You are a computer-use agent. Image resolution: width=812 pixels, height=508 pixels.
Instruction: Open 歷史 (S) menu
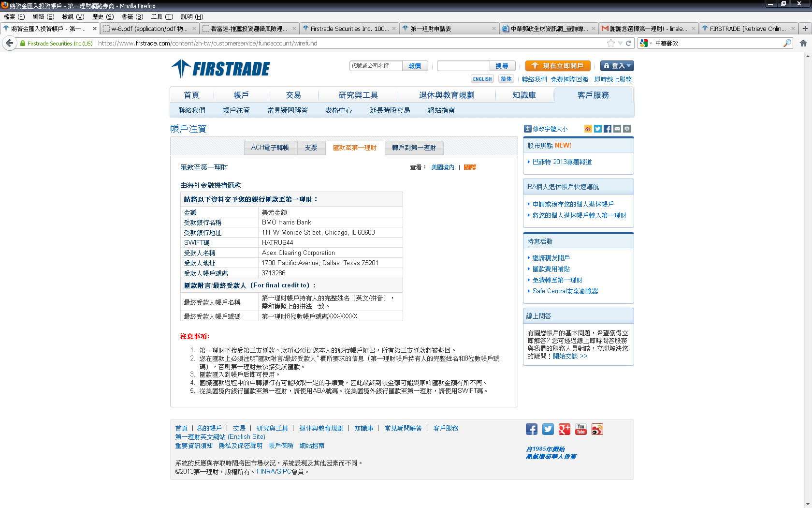(x=103, y=16)
